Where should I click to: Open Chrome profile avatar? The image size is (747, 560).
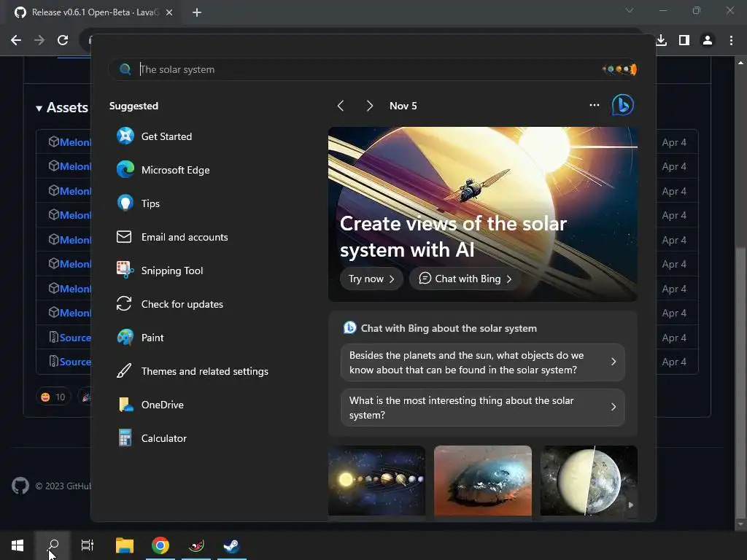click(708, 40)
